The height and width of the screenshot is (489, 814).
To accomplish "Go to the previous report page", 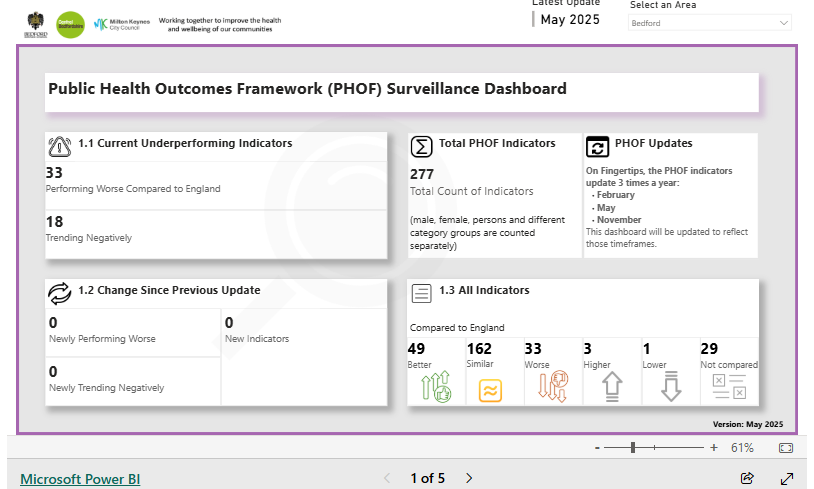I will (387, 478).
